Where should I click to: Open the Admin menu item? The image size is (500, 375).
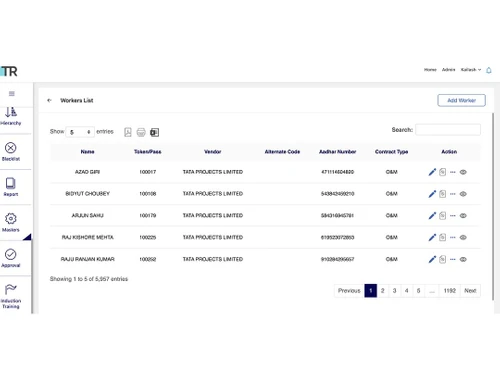[448, 70]
